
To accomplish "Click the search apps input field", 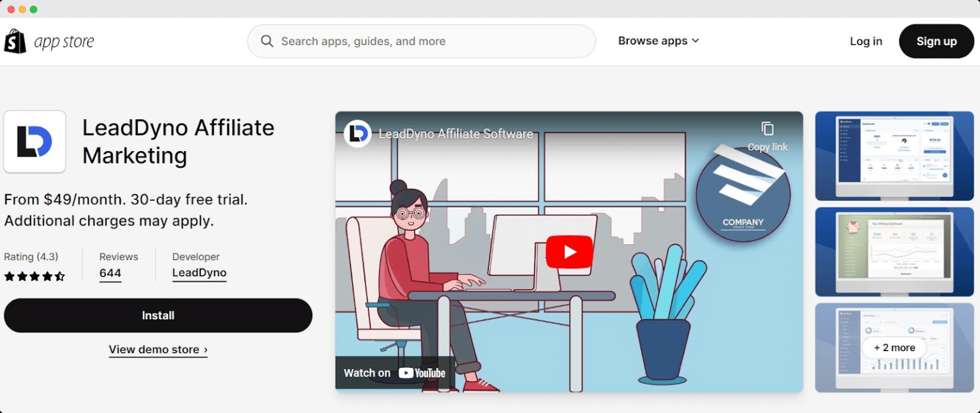I will (x=421, y=41).
